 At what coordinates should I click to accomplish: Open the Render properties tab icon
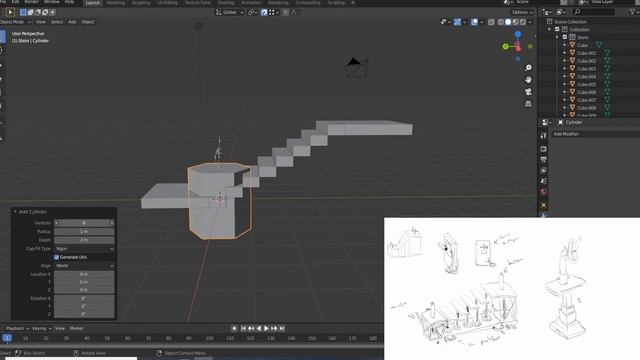tap(543, 149)
